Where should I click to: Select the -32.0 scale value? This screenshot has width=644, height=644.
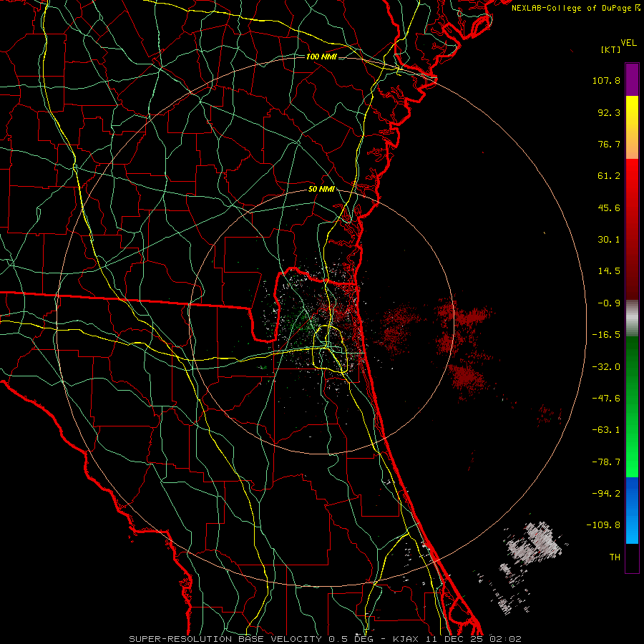(x=606, y=367)
